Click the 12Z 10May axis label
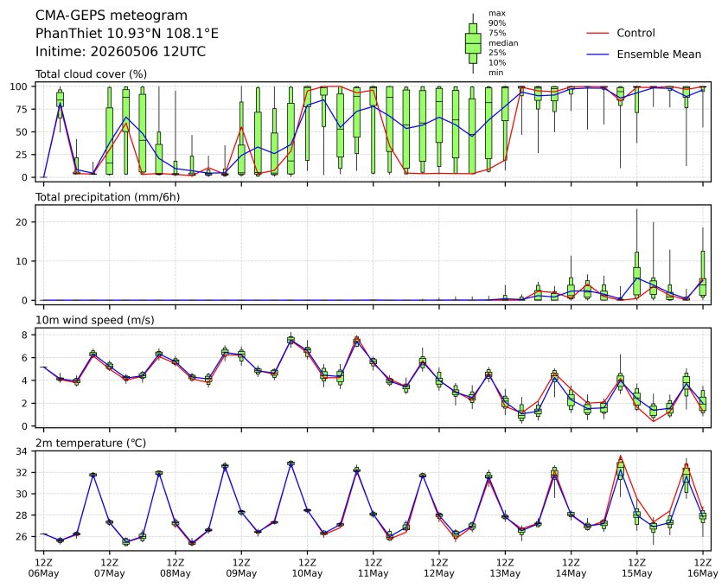 coord(307,567)
